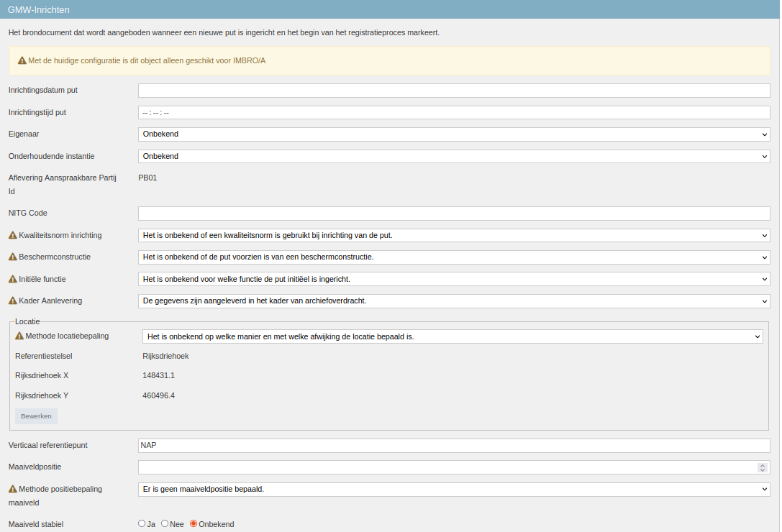Image resolution: width=782 pixels, height=532 pixels.
Task: Open the Eigenaar dropdown
Action: click(x=453, y=134)
